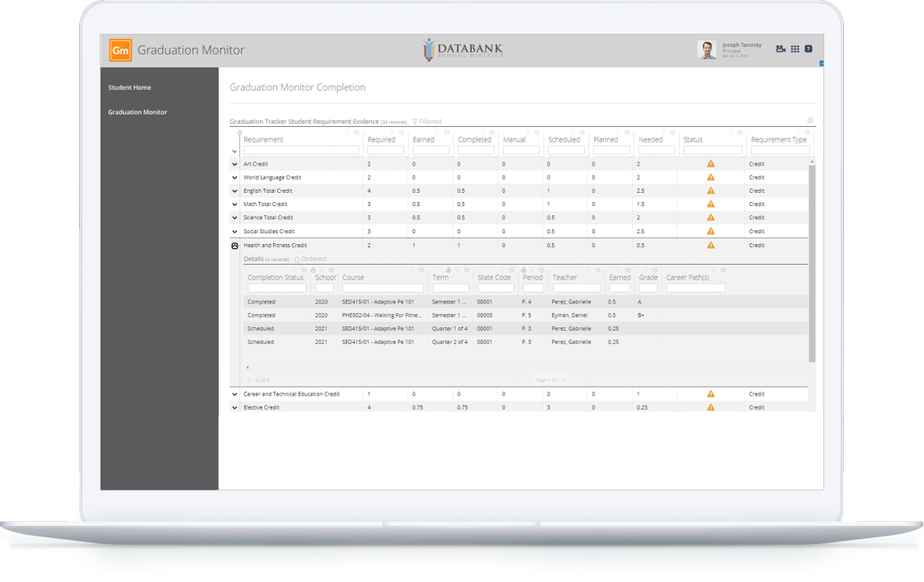Click Joseph Tansisky's profile picture

707,49
